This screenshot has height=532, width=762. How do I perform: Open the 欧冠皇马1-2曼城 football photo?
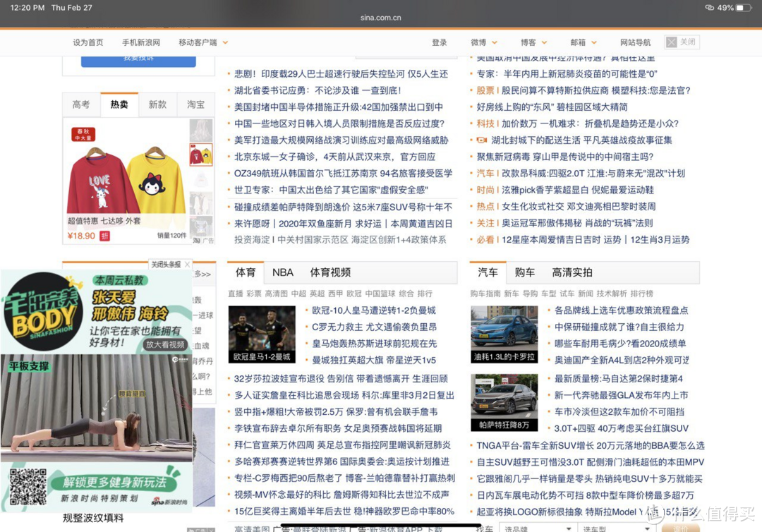[262, 334]
